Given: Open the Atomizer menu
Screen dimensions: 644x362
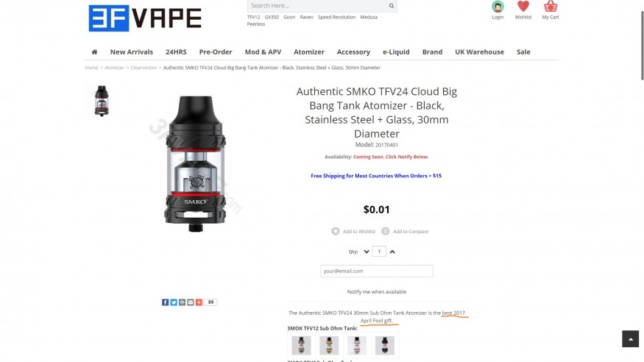Looking at the screenshot, I should point(309,52).
